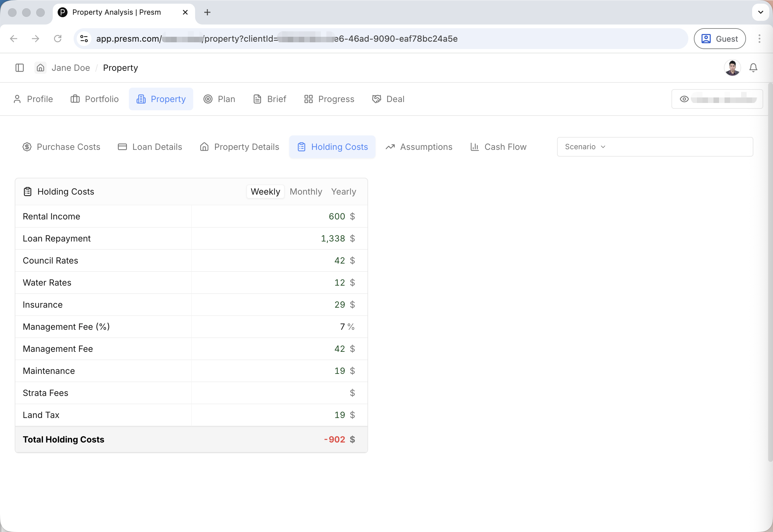Expand the browser tab search chevron
The image size is (773, 532).
click(x=760, y=12)
